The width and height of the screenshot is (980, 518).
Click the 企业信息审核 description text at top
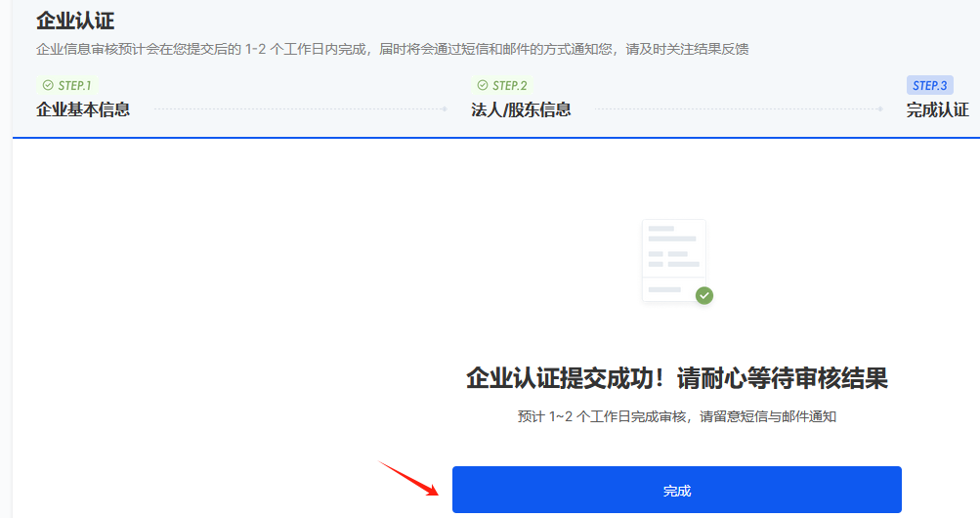(x=391, y=49)
